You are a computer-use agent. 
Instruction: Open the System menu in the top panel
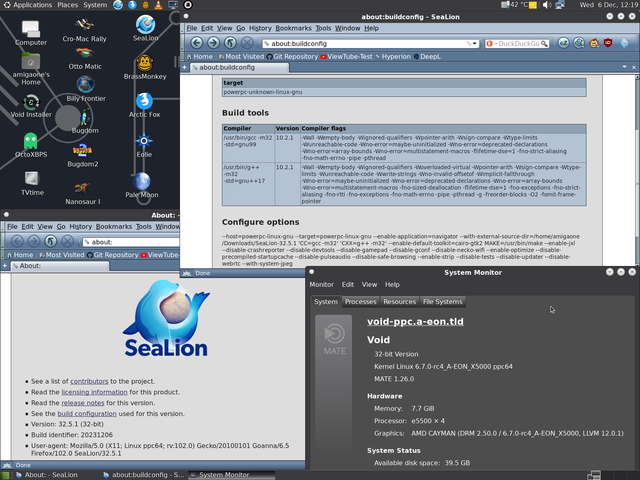(95, 5)
